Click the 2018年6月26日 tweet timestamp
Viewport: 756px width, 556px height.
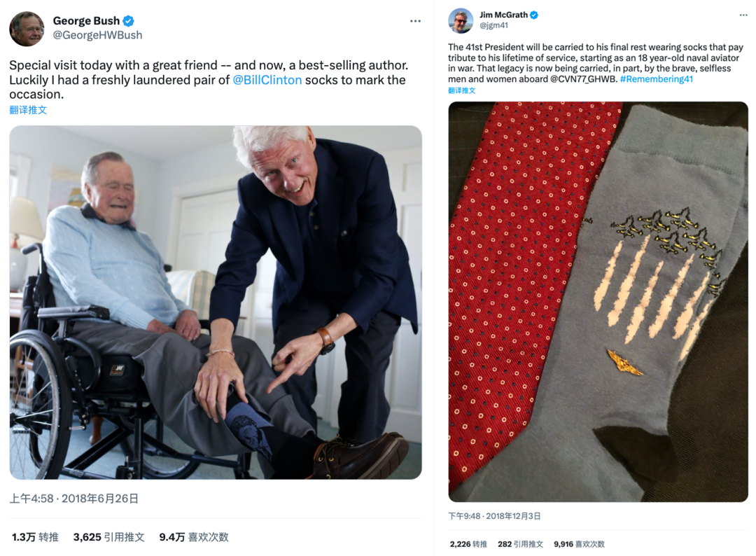[100, 499]
